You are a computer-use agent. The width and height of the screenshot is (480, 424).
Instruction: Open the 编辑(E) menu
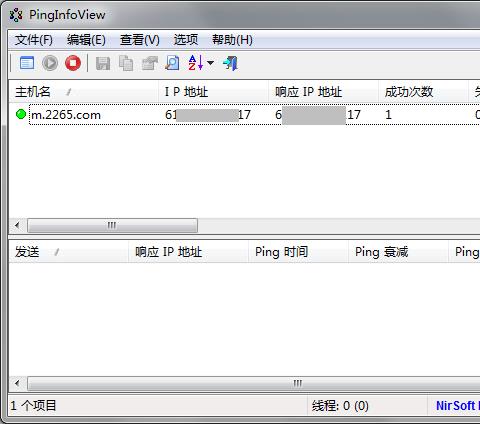point(86,40)
